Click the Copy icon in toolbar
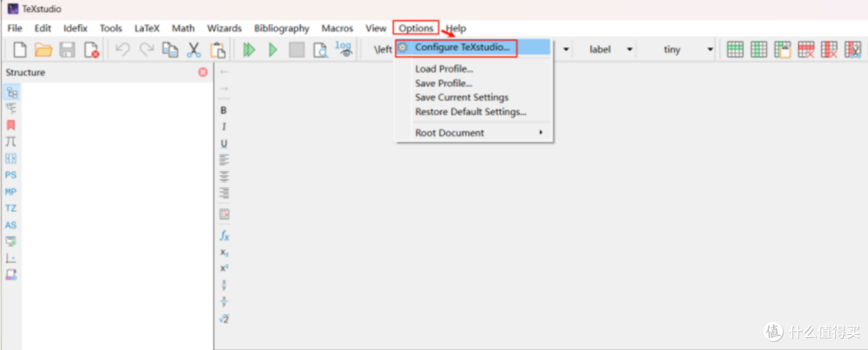This screenshot has height=350, width=868. point(170,50)
